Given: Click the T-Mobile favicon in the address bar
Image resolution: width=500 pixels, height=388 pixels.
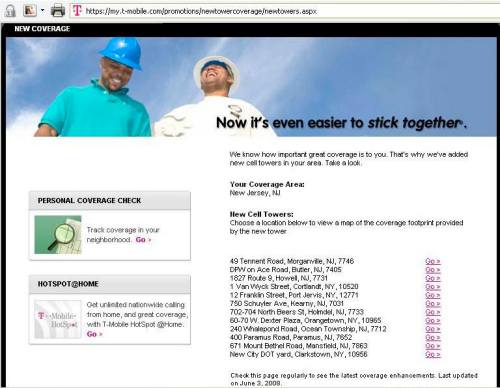Looking at the screenshot, I should (x=77, y=11).
